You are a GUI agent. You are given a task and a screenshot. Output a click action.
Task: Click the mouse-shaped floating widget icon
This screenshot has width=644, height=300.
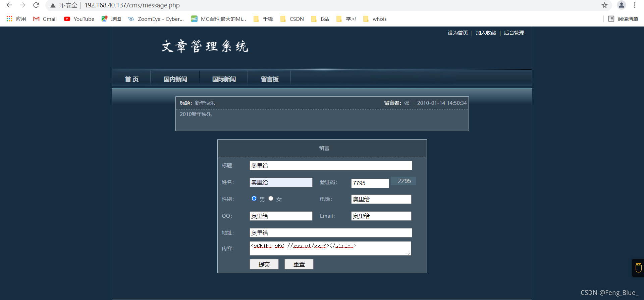point(638,268)
